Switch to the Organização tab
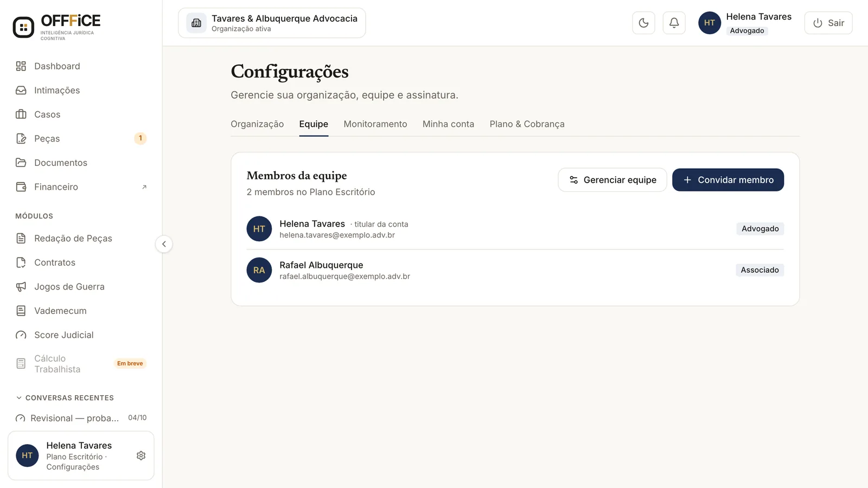This screenshot has width=868, height=488. point(257,124)
